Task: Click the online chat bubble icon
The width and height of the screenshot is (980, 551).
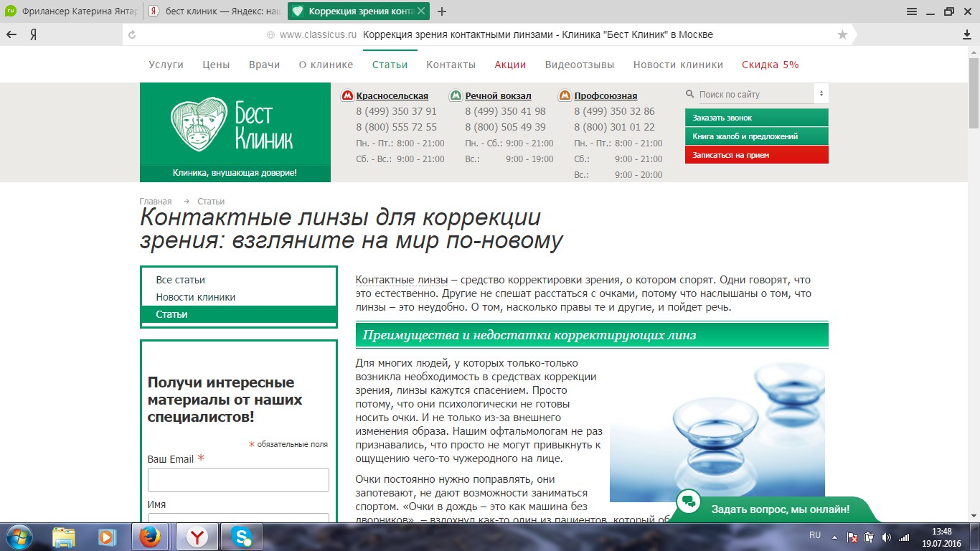Action: pyautogui.click(x=688, y=501)
